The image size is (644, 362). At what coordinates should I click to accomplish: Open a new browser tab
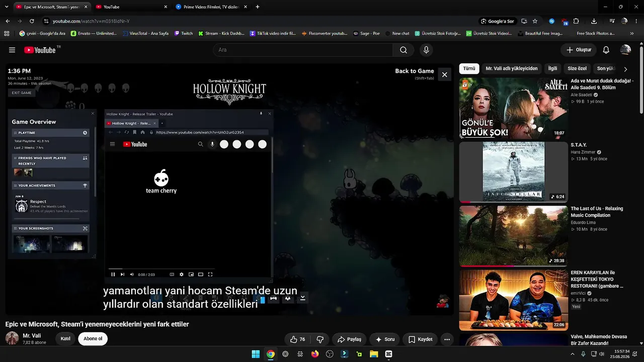click(x=258, y=7)
